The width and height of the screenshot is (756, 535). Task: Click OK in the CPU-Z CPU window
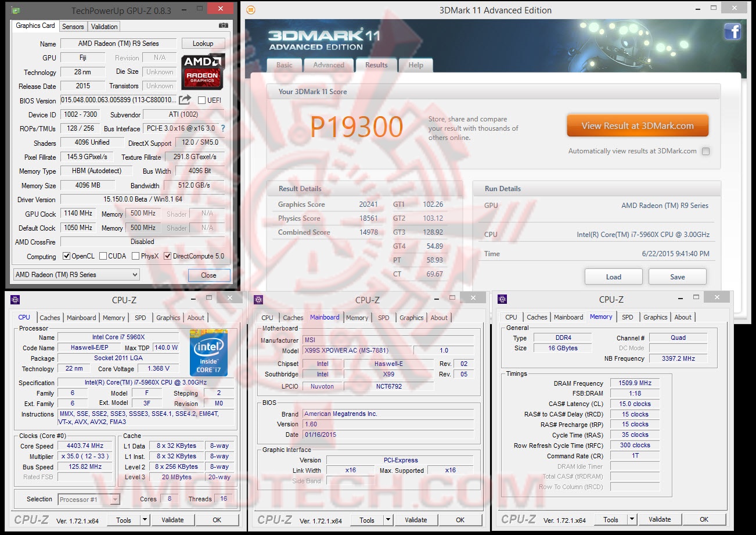pos(217,520)
